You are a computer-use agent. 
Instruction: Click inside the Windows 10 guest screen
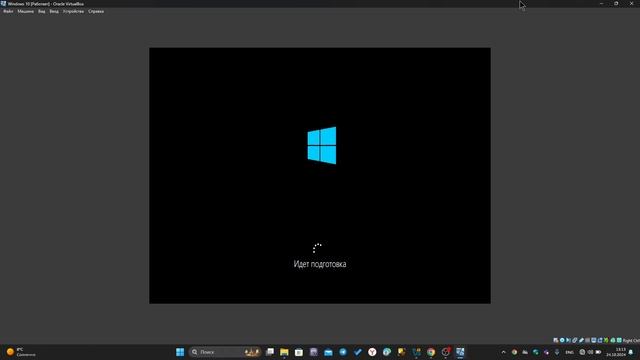(320, 176)
